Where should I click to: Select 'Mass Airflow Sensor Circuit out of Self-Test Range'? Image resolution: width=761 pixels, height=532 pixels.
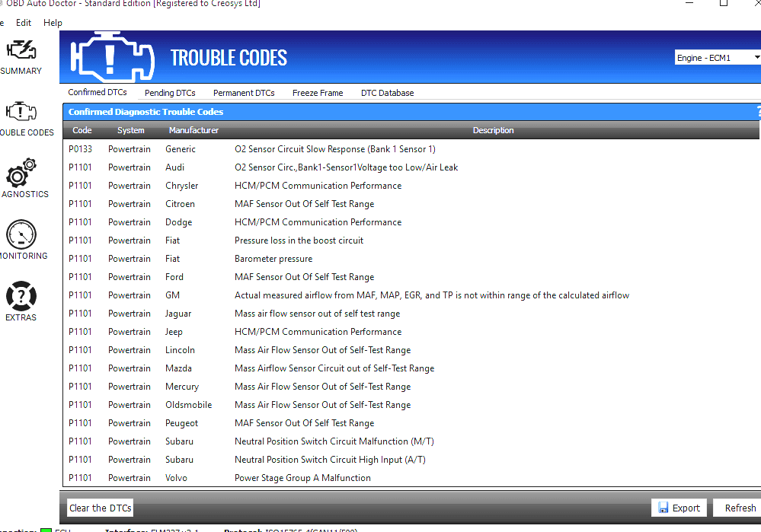point(334,368)
